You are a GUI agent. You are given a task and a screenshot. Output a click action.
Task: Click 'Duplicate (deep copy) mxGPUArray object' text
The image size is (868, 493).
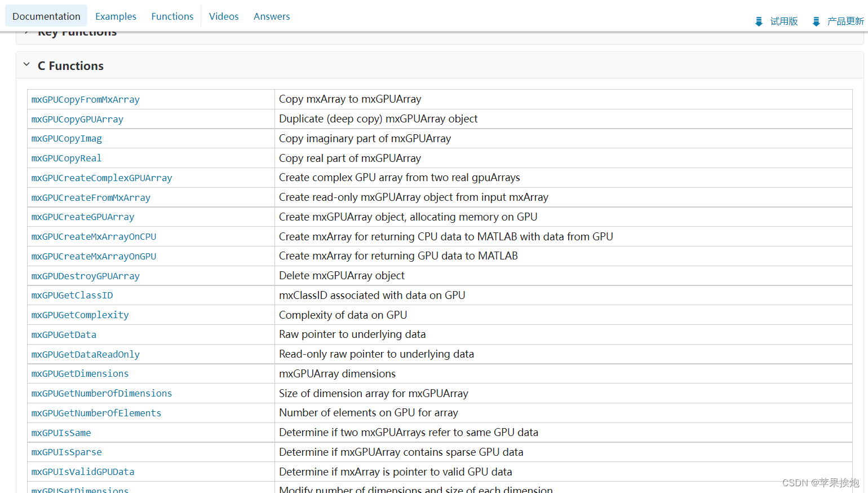click(x=378, y=119)
